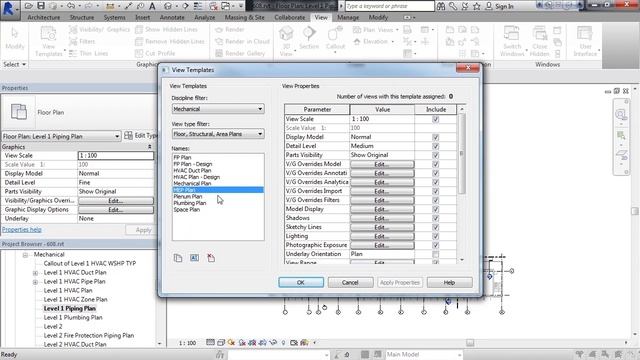Click the Duplicate template icon below Names list
The width and height of the screenshot is (640, 360).
pos(178,258)
